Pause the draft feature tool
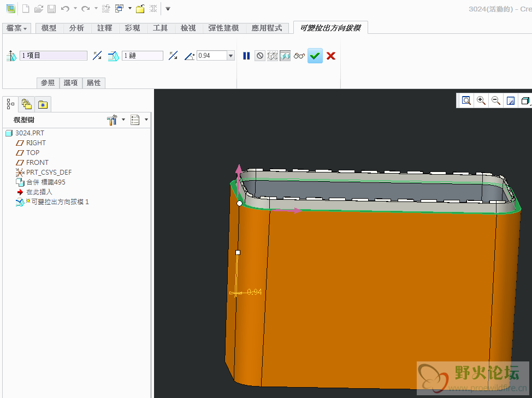Screen dimensions: 532x398 coord(246,56)
